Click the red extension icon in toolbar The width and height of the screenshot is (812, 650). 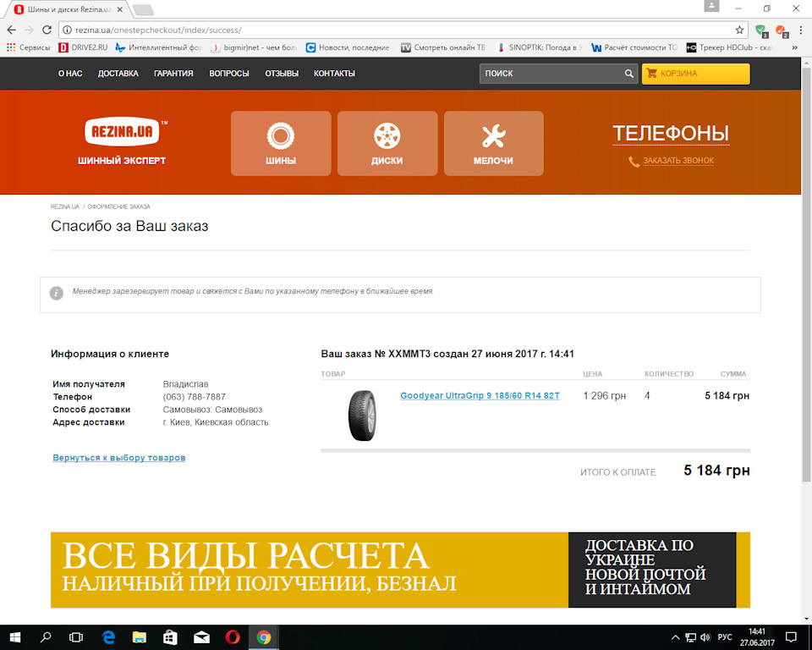[782, 30]
